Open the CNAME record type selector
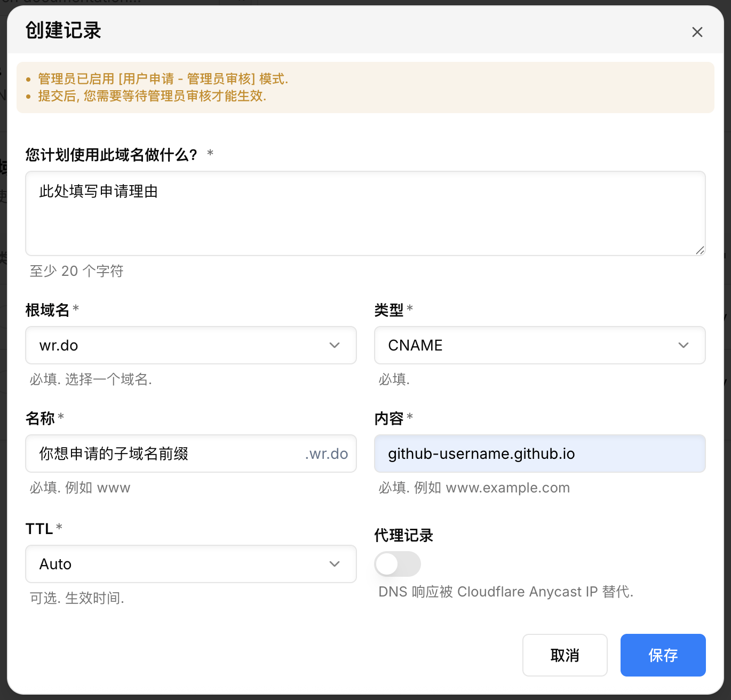 point(528,345)
